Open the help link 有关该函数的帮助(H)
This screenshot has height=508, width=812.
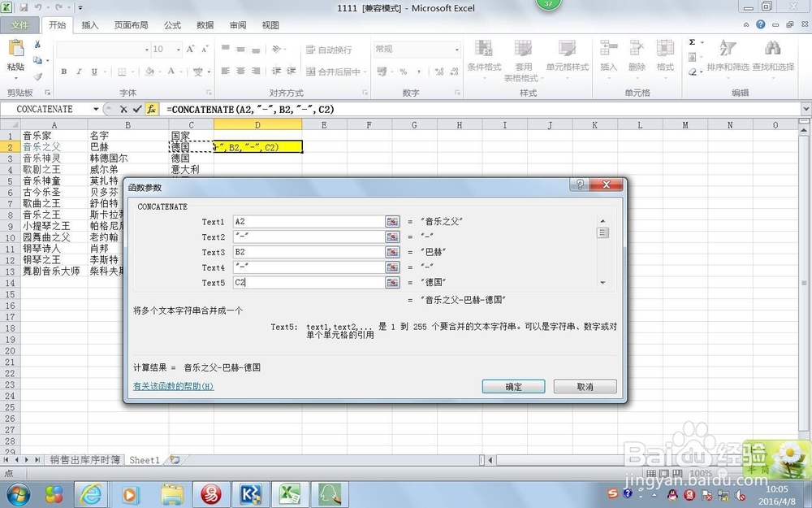173,386
